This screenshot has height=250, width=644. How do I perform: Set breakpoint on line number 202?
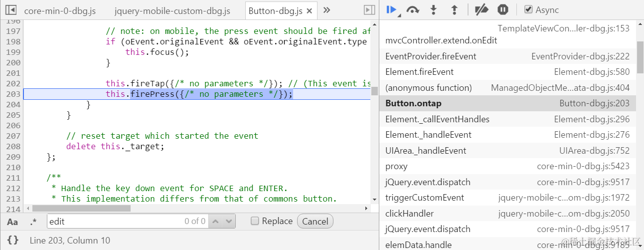14,83
